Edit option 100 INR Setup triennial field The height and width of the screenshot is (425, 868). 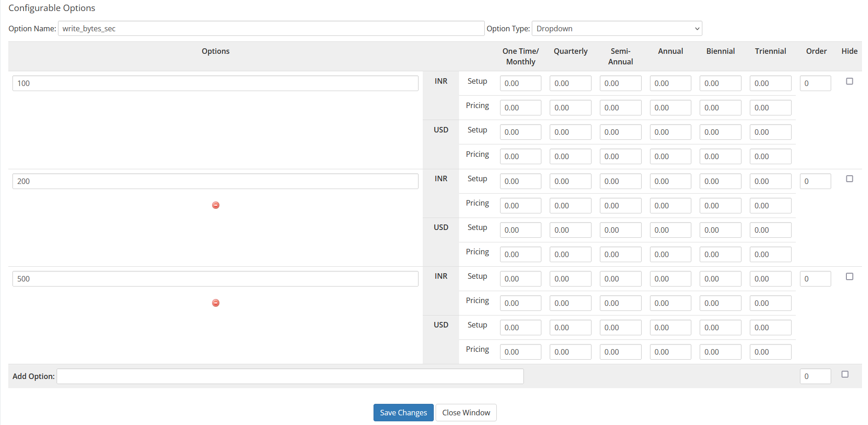pos(770,83)
